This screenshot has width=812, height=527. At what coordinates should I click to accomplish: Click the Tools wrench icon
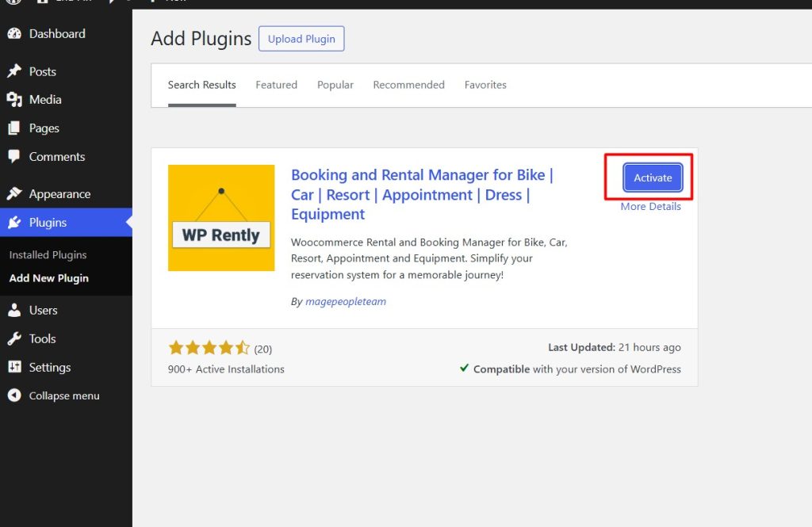click(14, 339)
